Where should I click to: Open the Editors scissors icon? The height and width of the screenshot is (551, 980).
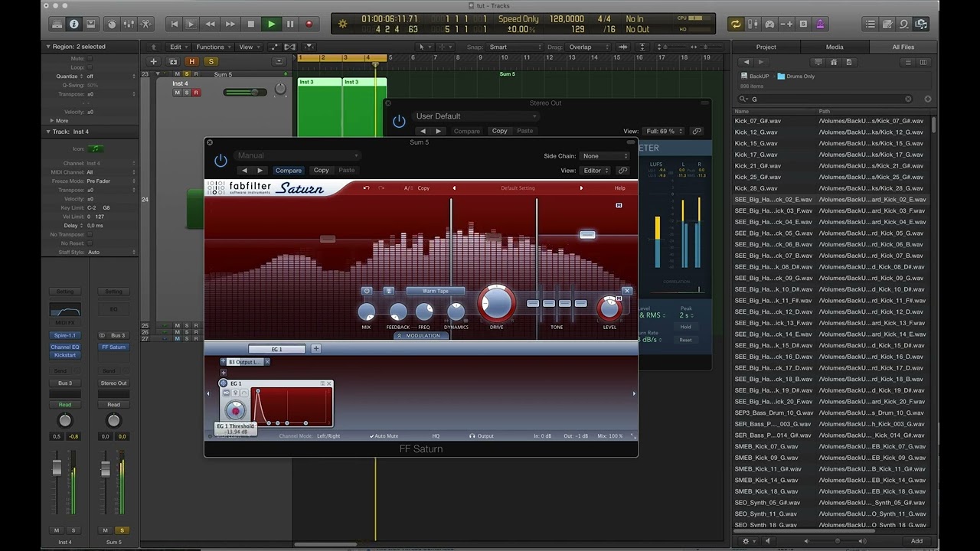click(x=145, y=24)
